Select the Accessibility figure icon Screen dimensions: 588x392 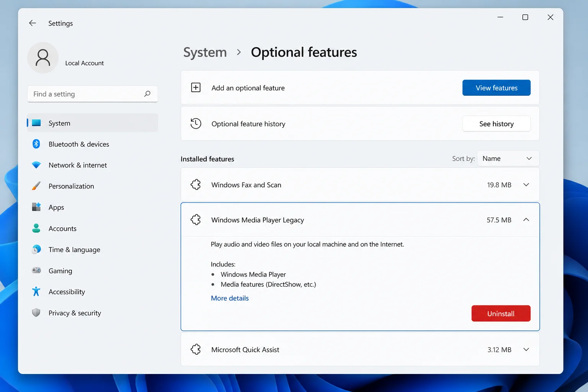(x=36, y=291)
